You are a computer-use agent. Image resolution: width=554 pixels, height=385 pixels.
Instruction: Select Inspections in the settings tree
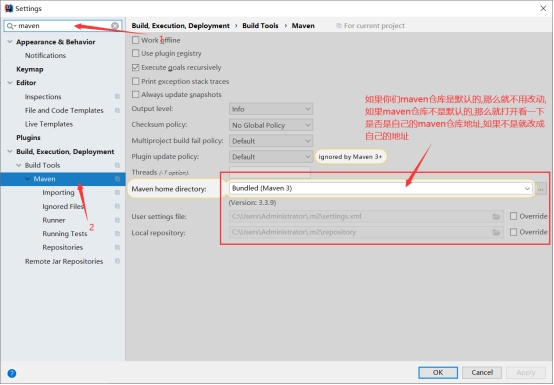[43, 97]
